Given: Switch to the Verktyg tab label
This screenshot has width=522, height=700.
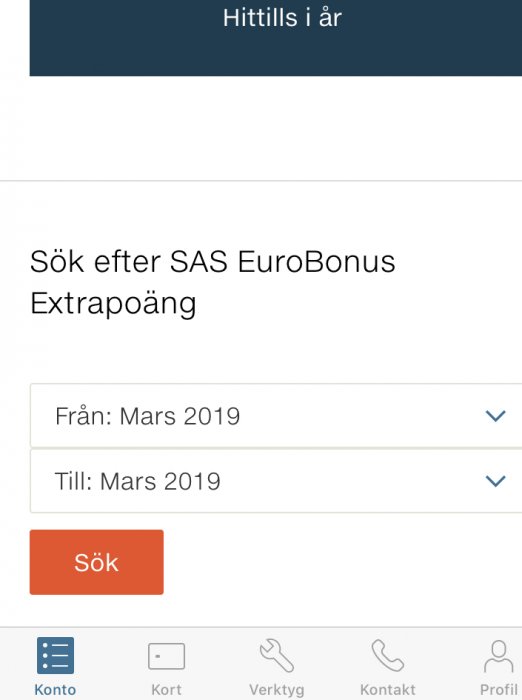Looking at the screenshot, I should coord(277,690).
